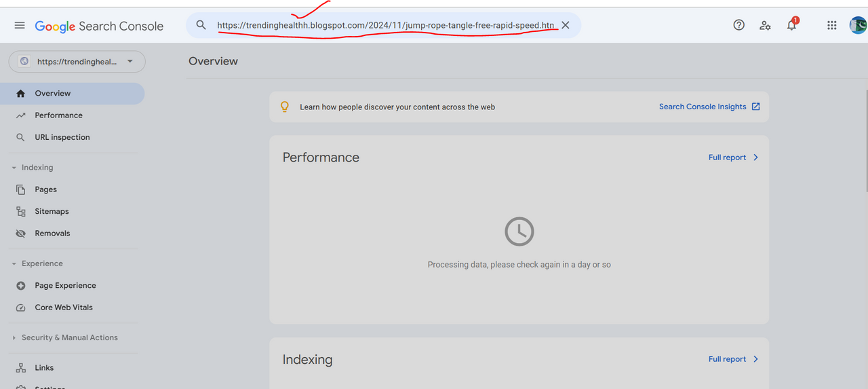Screen dimensions: 868x389
Task: Click the Removals crossed-eye icon
Action: 20,233
